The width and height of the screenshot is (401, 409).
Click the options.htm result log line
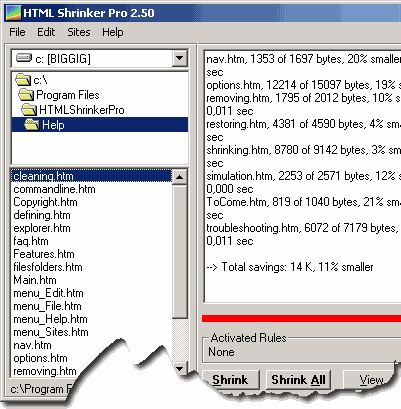303,85
